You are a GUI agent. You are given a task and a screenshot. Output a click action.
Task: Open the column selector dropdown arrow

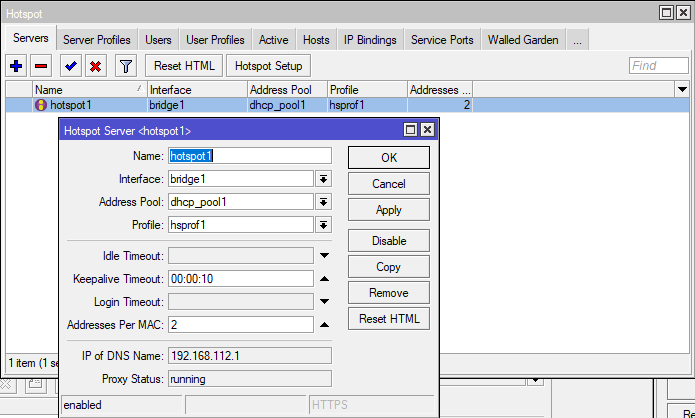682,89
